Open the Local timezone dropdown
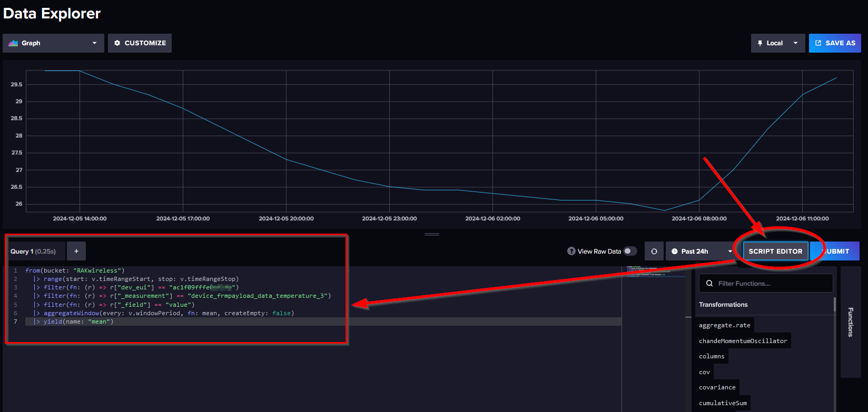 point(778,43)
